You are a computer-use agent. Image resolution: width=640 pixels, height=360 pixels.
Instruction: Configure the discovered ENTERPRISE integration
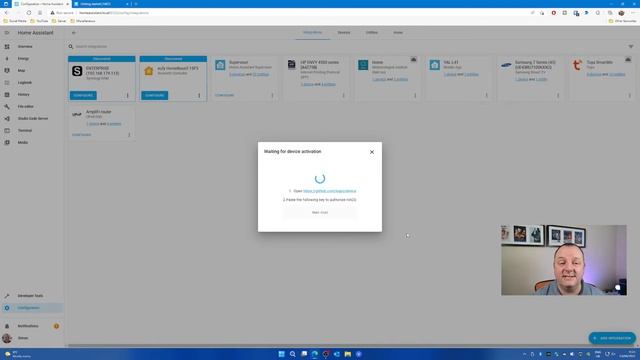tap(83, 96)
